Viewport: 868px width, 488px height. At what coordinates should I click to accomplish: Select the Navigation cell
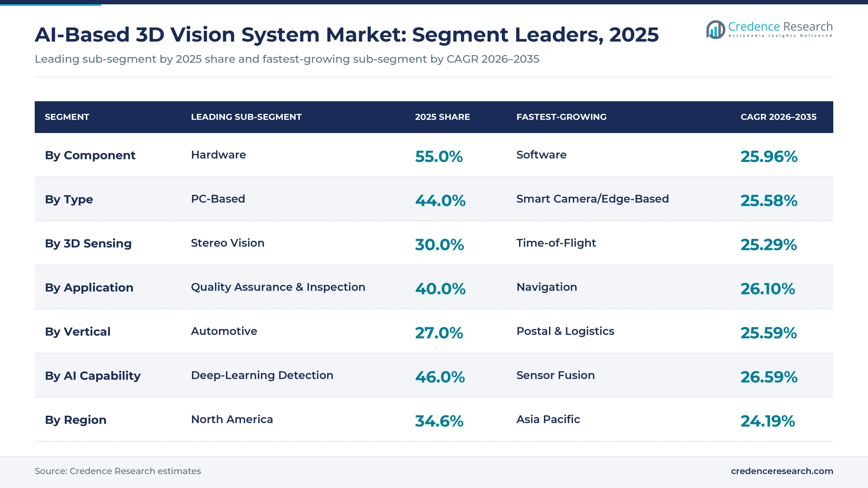pos(547,287)
